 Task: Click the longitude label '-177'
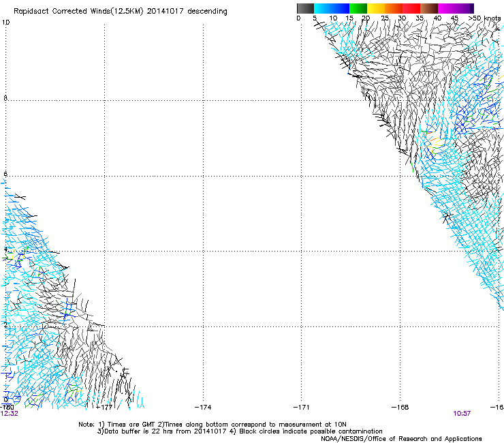(x=104, y=408)
